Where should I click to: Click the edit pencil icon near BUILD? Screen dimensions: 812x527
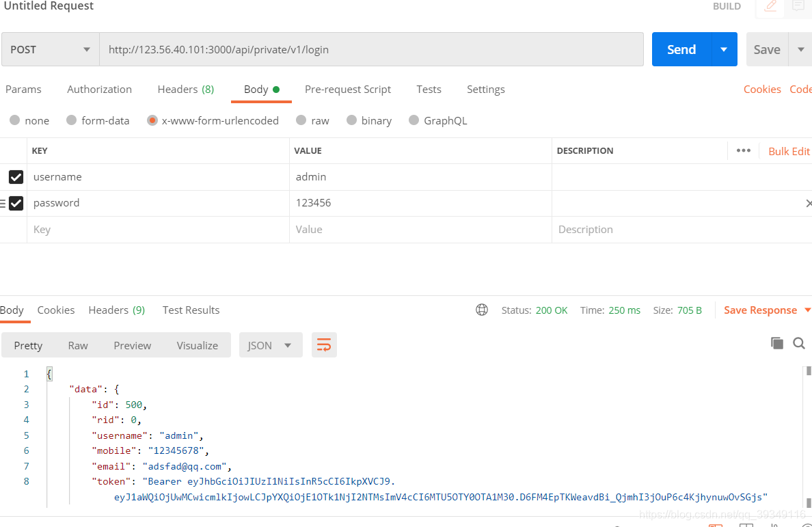[770, 6]
